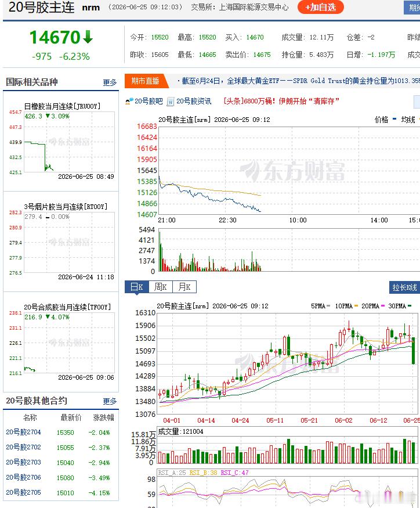Open contract 20号胶2705
This screenshot has height=508, width=420.
tap(23, 493)
